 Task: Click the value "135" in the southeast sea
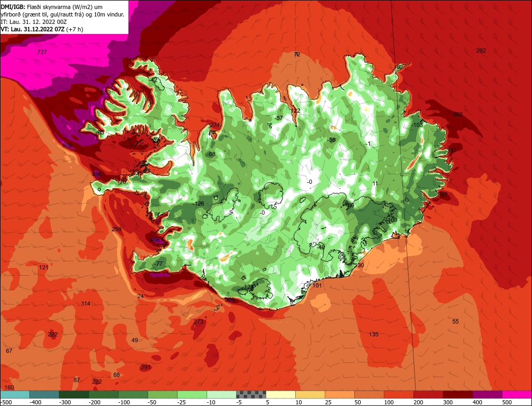373,334
